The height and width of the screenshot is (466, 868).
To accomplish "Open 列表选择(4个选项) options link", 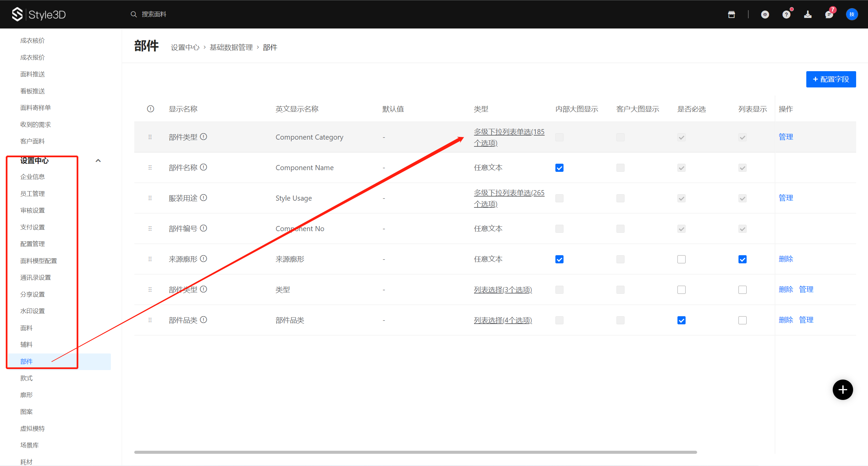I will click(x=503, y=320).
